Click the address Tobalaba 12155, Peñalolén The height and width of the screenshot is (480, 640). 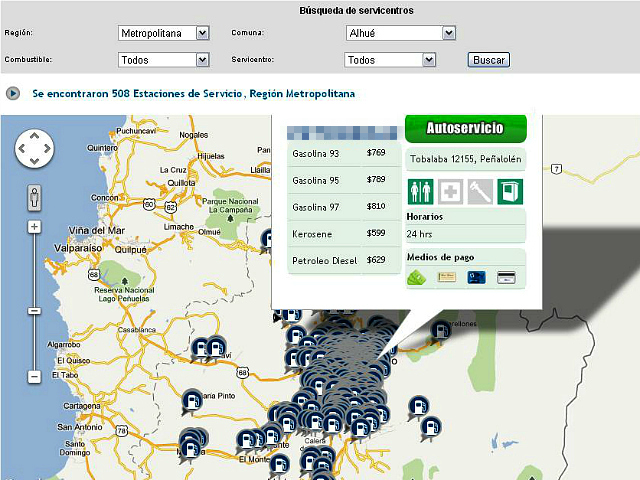(466, 159)
